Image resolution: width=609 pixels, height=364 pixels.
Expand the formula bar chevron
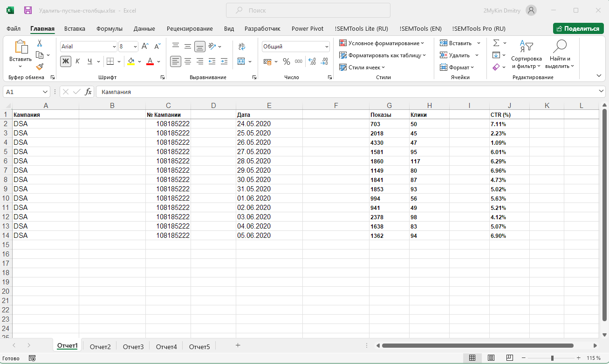point(602,92)
